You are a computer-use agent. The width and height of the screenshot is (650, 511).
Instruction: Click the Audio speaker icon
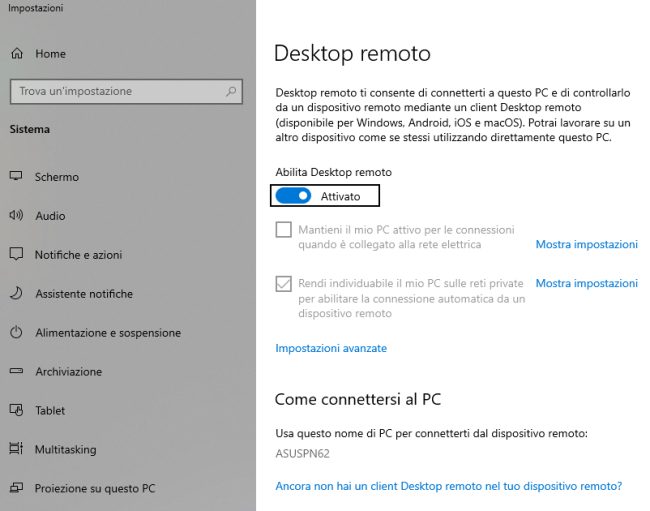16,215
